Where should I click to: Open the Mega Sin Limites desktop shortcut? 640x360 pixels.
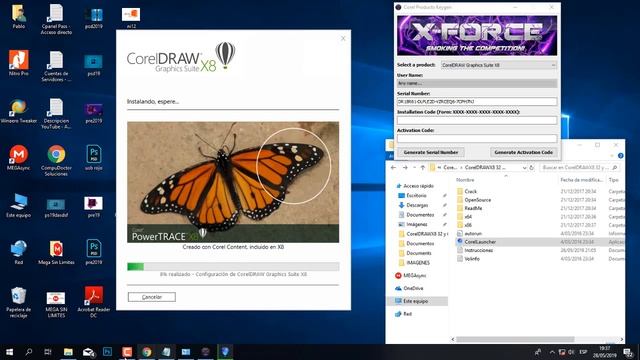(56, 252)
